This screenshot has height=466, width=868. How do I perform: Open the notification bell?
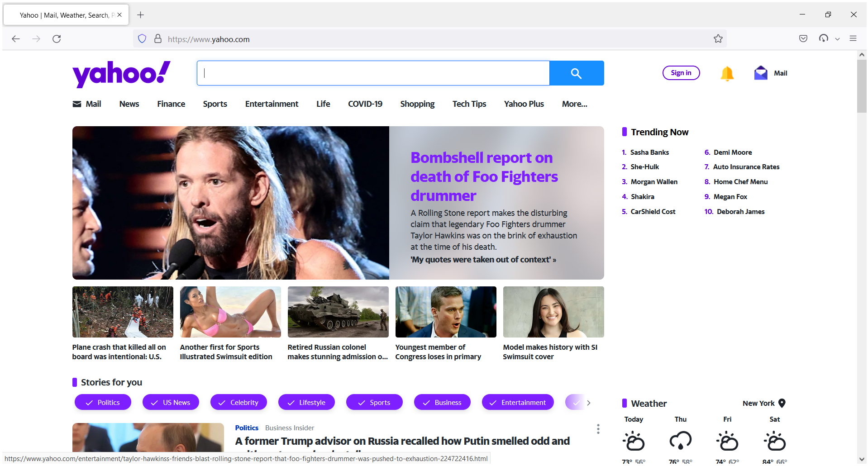[727, 73]
